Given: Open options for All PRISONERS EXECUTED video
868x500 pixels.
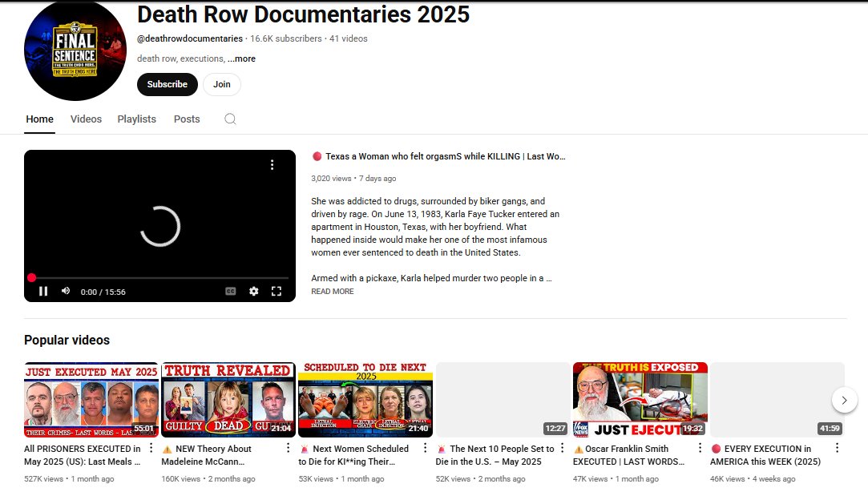Looking at the screenshot, I should click(151, 448).
